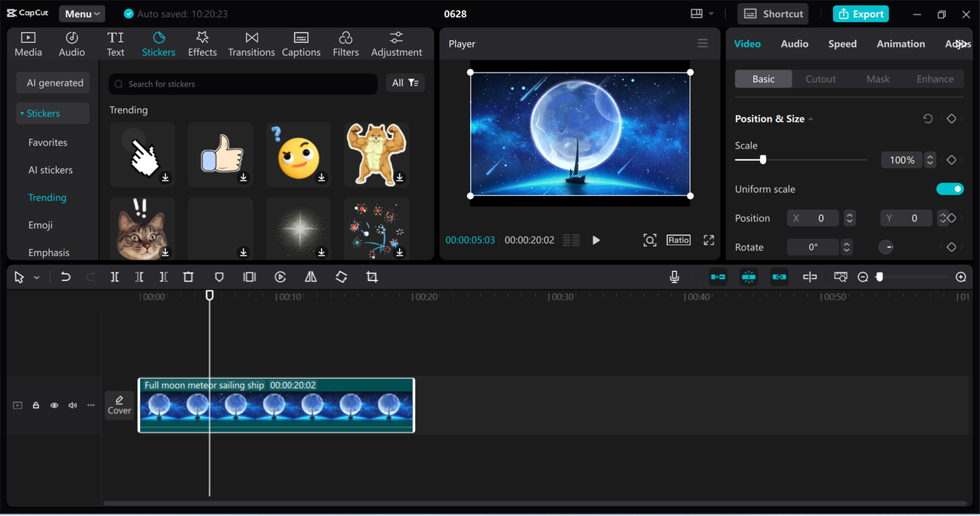Screen dimensions: 980x516
Task: Split the clip at playhead
Action: (x=114, y=277)
